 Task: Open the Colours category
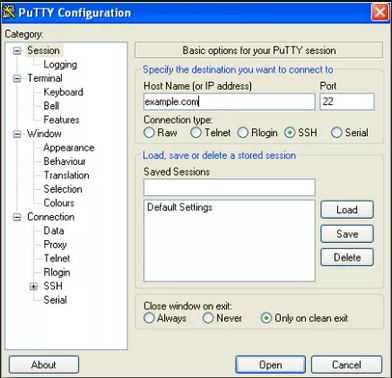point(59,203)
